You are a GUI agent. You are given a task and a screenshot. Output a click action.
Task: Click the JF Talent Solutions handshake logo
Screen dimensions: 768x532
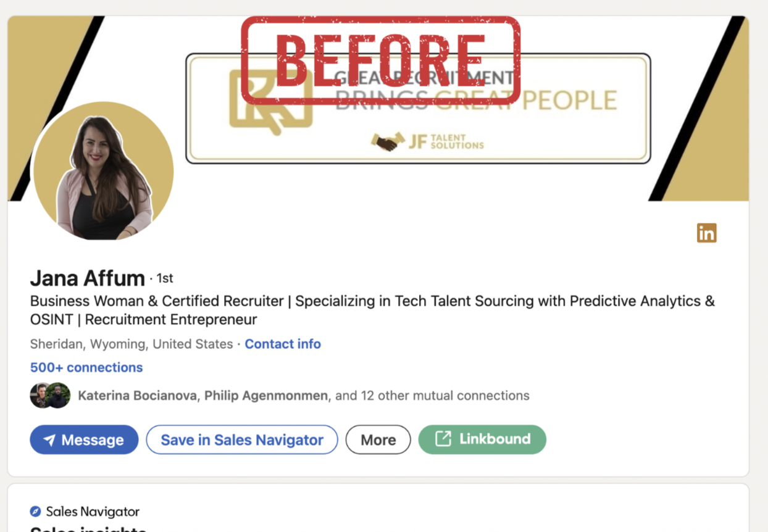pos(388,142)
